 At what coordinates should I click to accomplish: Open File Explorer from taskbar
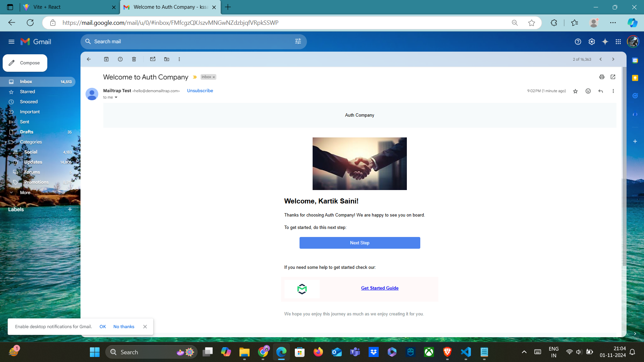point(245,352)
